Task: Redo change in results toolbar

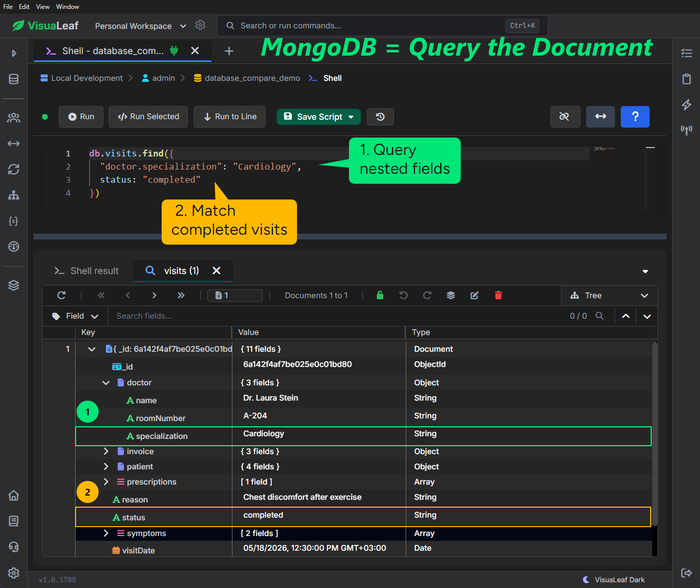Action: 427,296
